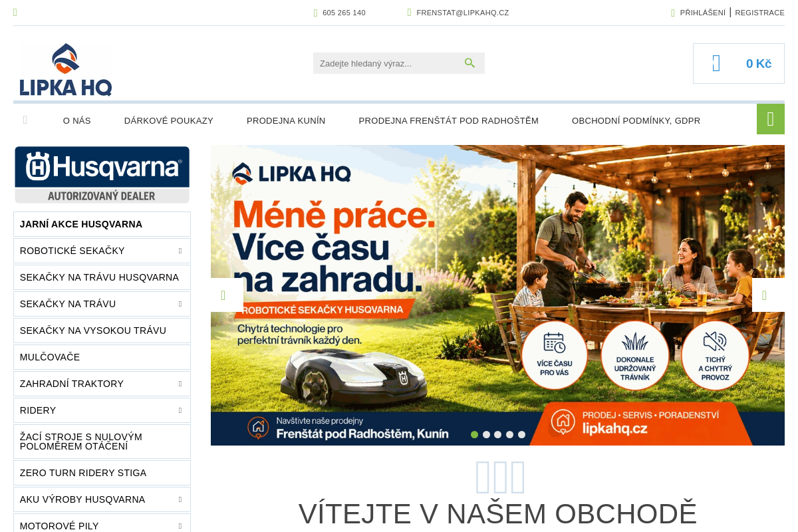This screenshot has height=532, width=798.
Task: Expand RIDERY submenu arrow
Action: [x=180, y=410]
